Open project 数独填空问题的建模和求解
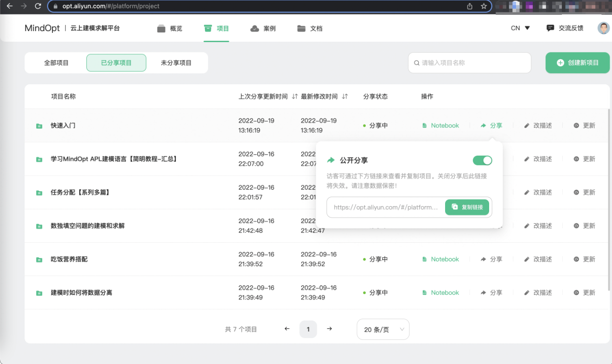Image resolution: width=612 pixels, height=364 pixels. tap(88, 226)
